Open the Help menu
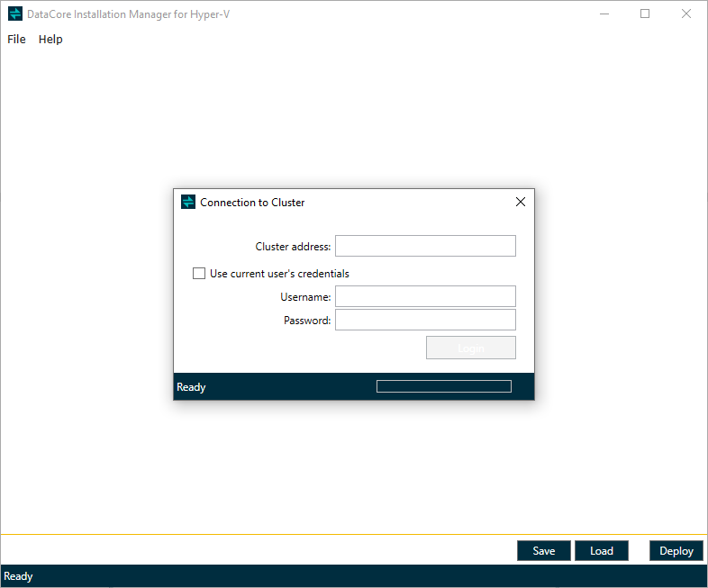Screen dimensions: 708x588 coord(50,40)
